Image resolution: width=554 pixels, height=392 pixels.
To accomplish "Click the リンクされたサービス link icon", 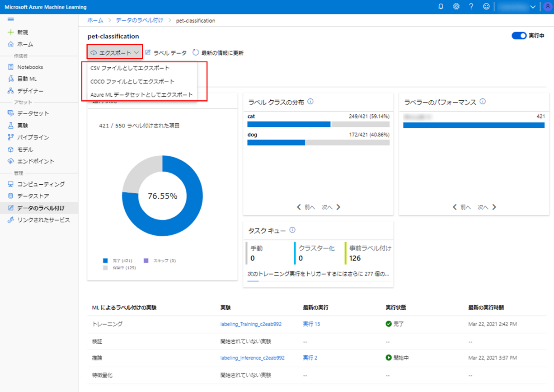I will [x=11, y=220].
